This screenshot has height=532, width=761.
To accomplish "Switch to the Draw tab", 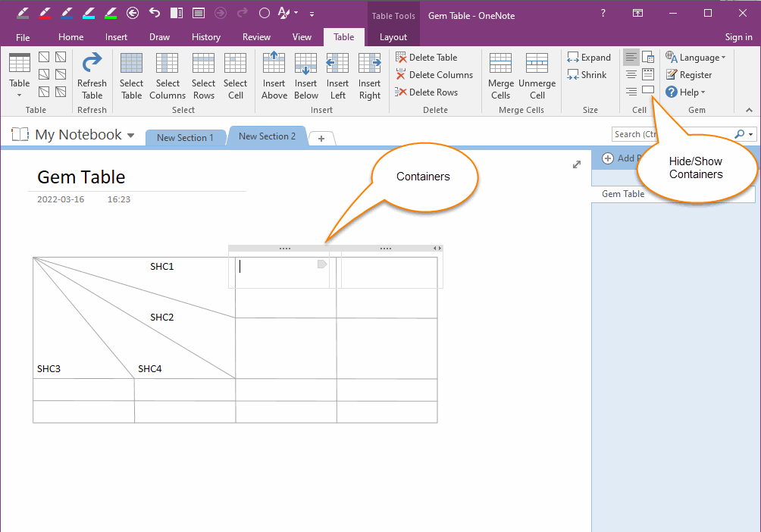I will coord(159,37).
